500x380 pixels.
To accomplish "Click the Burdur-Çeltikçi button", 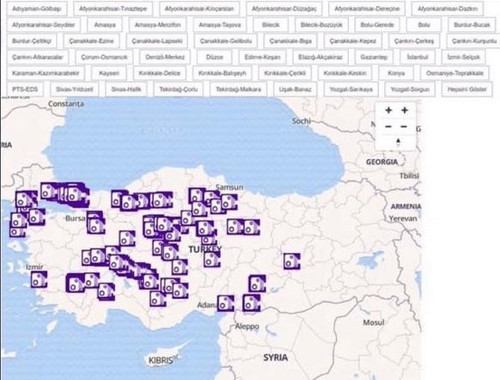I will [31, 41].
